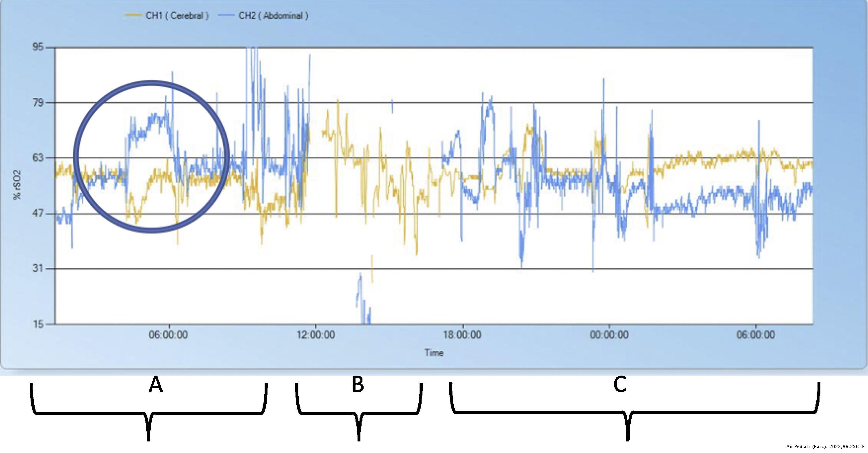Toggle visibility of CH2 ( Abdominal ) series
Screen dimensions: 868x453
(x=274, y=15)
